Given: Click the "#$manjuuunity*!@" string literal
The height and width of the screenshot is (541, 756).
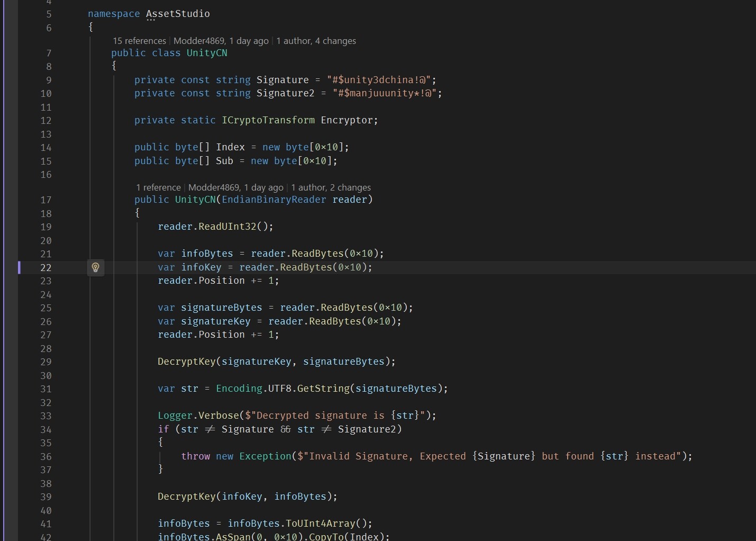Looking at the screenshot, I should [384, 93].
